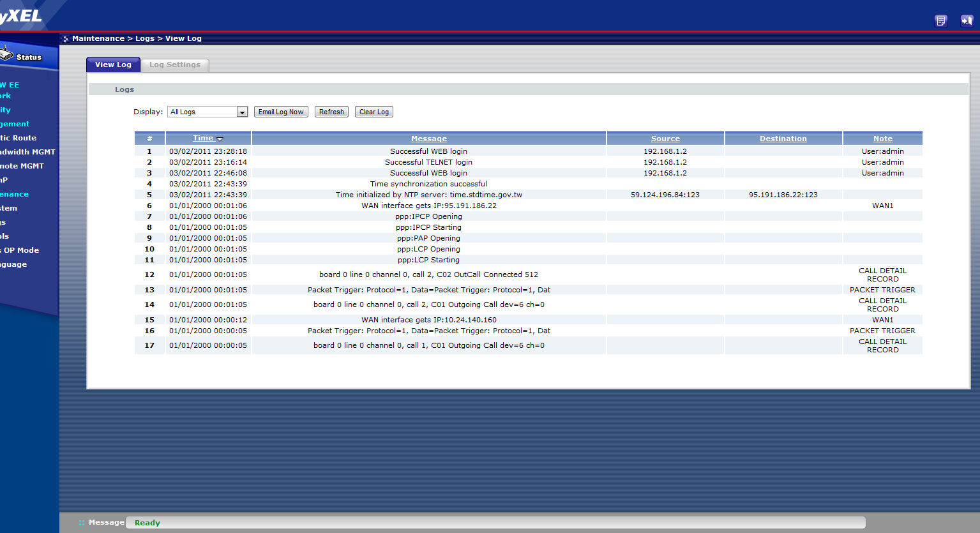Click timestamp 03/02/2011 23:16:14
This screenshot has width=980, height=533.
[208, 162]
